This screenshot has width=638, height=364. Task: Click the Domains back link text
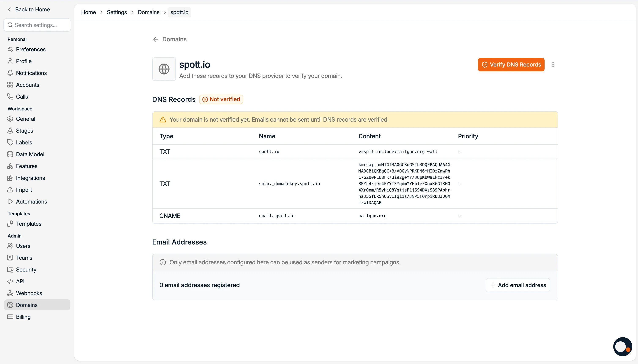[174, 39]
